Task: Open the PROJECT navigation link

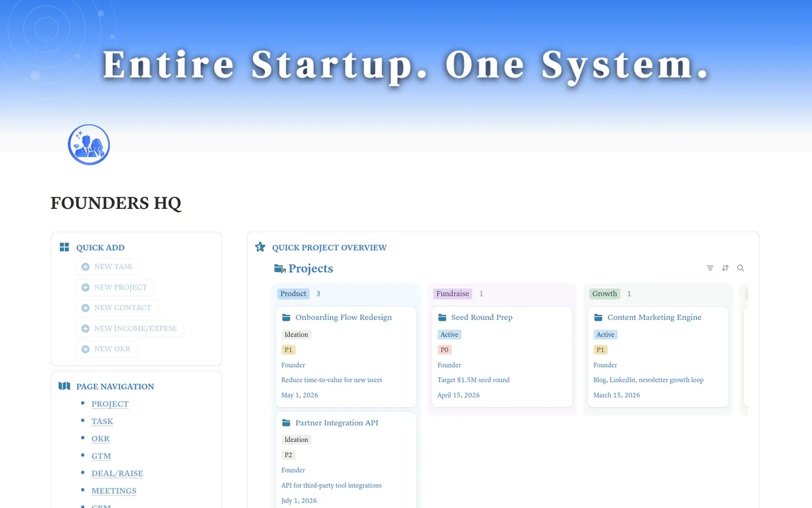Action: 110,404
